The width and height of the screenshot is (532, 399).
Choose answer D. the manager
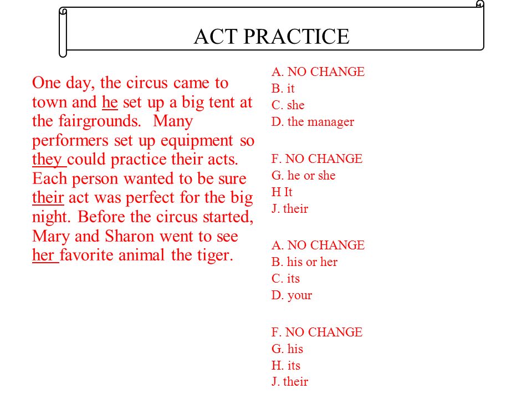coord(313,122)
